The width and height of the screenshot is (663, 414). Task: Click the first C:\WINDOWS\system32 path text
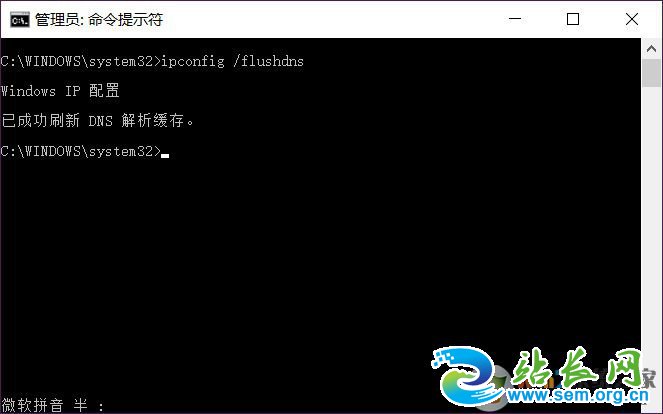(77, 61)
